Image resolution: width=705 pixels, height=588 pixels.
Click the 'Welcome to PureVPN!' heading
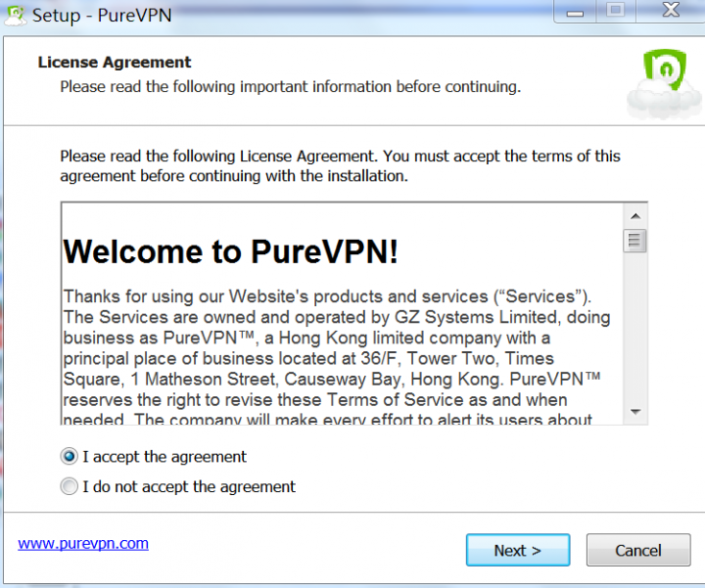pyautogui.click(x=231, y=251)
